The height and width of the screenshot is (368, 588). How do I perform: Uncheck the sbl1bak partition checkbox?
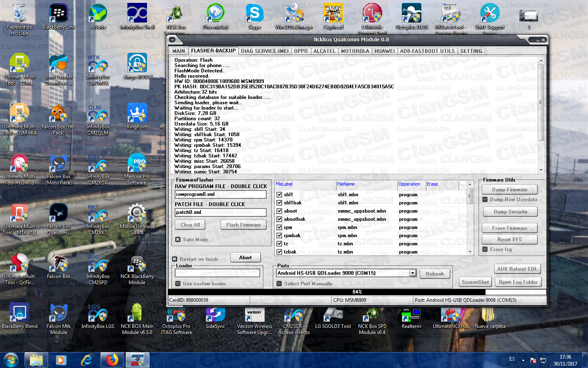(x=279, y=203)
